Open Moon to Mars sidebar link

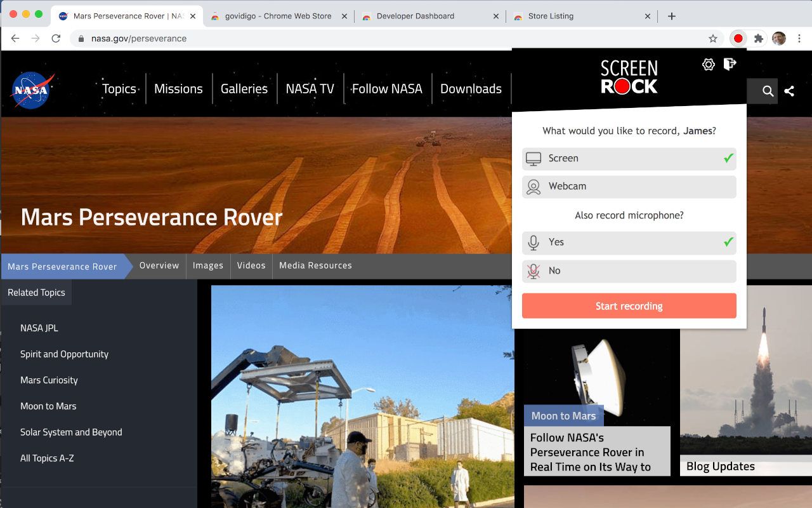pos(48,406)
